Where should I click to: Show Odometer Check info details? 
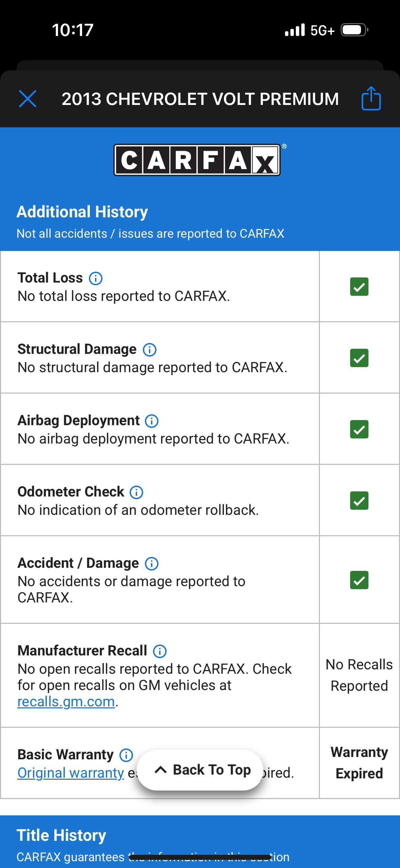coord(136,492)
